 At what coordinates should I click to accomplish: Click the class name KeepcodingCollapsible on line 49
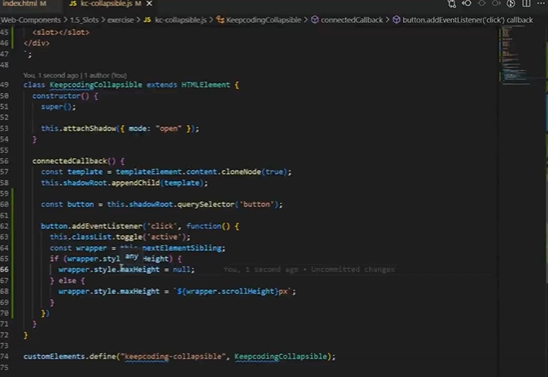pyautogui.click(x=96, y=85)
